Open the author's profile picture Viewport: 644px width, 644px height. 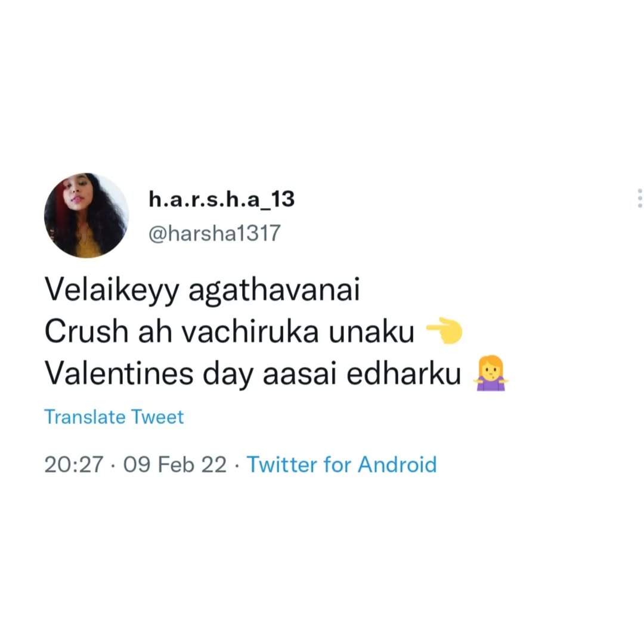(86, 215)
